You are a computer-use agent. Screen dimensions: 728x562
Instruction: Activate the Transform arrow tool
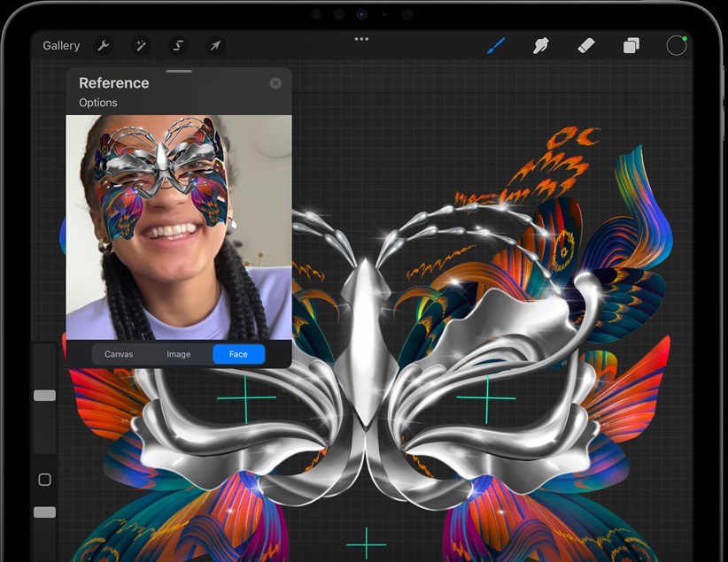(215, 45)
